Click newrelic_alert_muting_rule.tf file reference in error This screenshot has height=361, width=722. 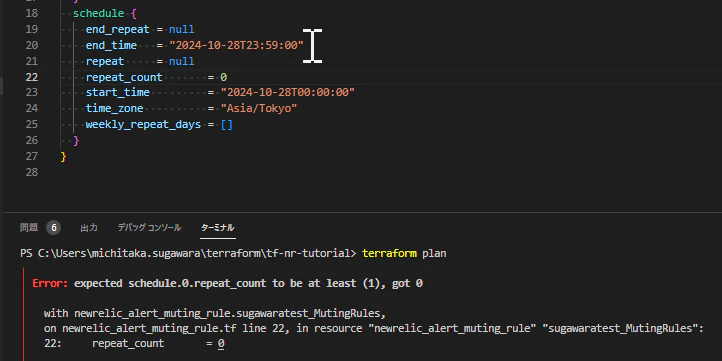pyautogui.click(x=149, y=328)
